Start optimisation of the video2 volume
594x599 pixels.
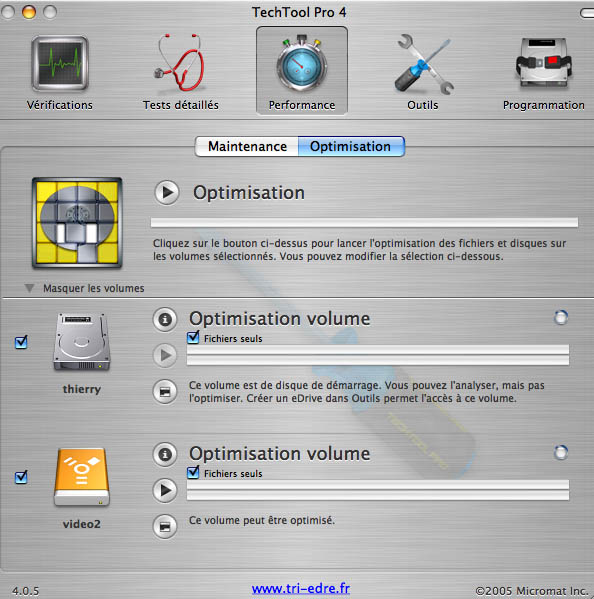point(165,490)
